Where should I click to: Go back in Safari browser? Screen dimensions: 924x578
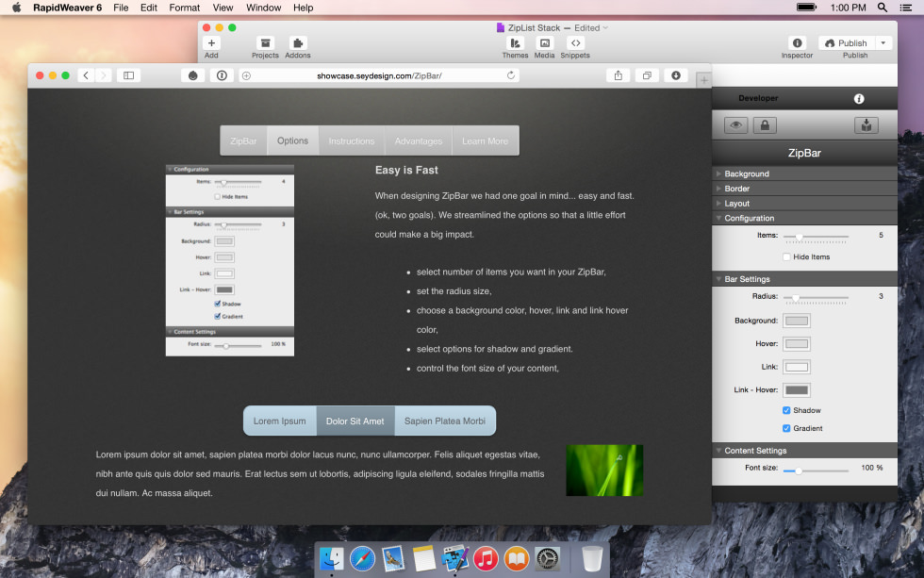(86, 75)
